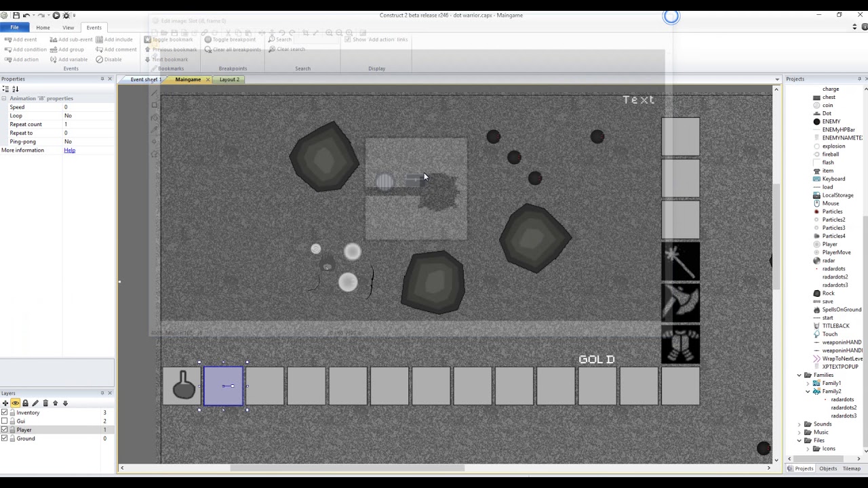Move the selected layer up
868x488 pixels.
click(x=56, y=403)
